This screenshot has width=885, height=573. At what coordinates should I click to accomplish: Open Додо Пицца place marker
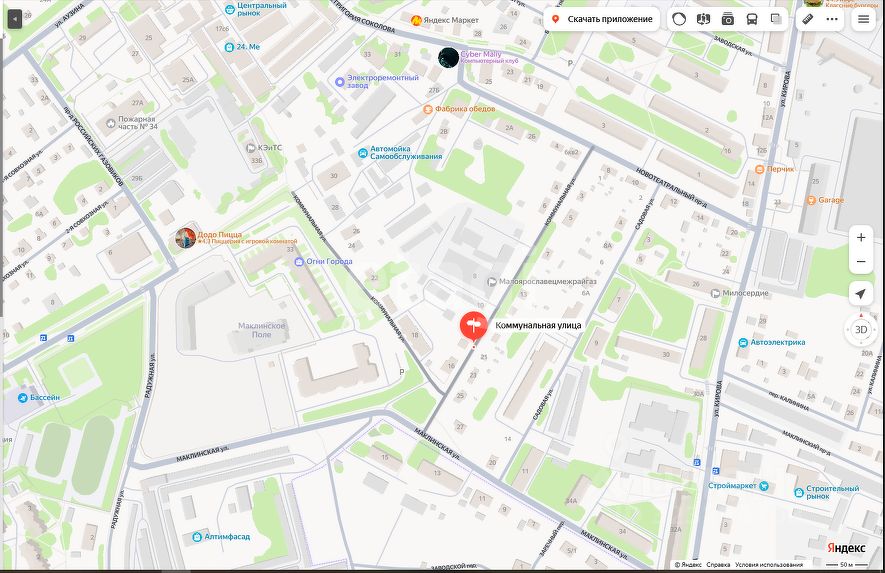tap(185, 238)
